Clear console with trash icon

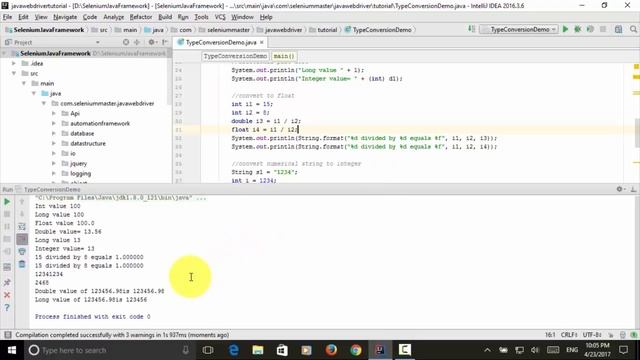(22, 264)
